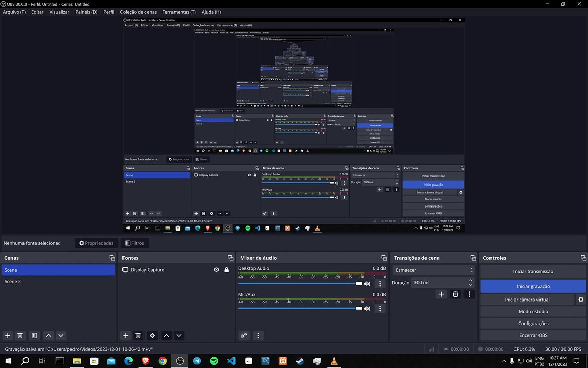The height and width of the screenshot is (368, 588).
Task: Move selected scene up in Cenas
Action: pyautogui.click(x=48, y=335)
